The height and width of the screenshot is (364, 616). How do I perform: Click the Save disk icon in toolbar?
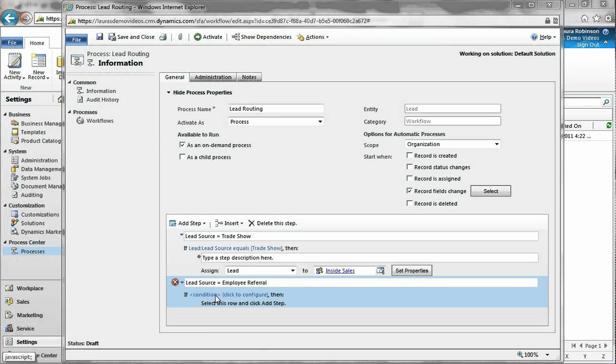[100, 37]
